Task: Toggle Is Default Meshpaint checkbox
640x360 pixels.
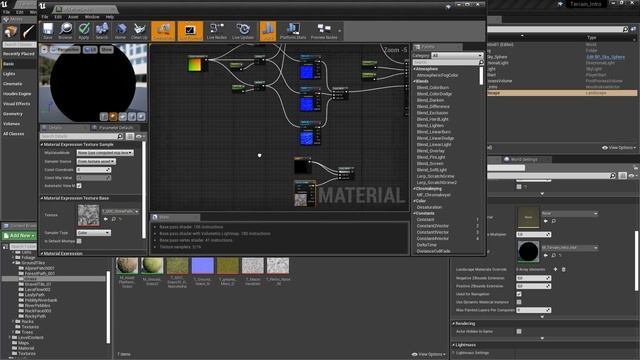Action: click(79, 241)
